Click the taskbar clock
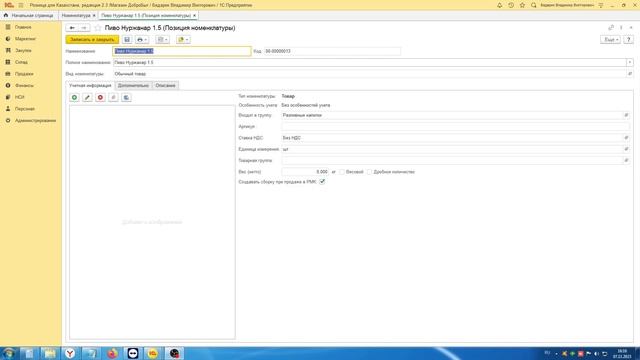Viewport: 640px width, 360px height. [622, 353]
